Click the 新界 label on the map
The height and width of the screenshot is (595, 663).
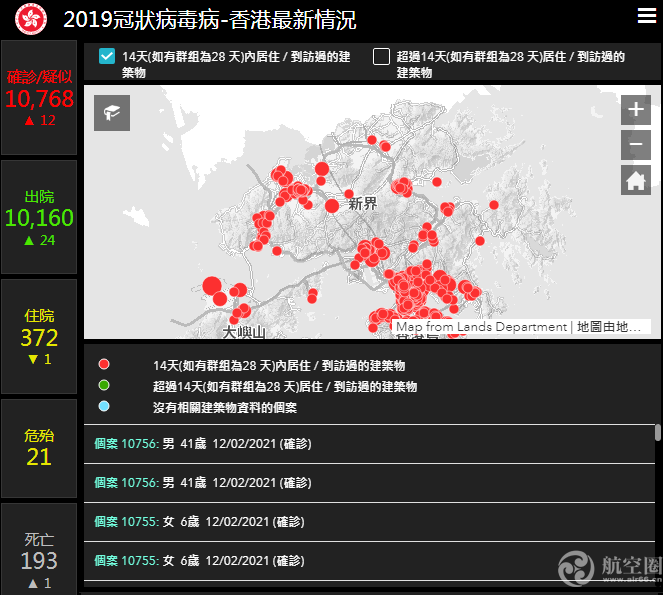tap(363, 204)
